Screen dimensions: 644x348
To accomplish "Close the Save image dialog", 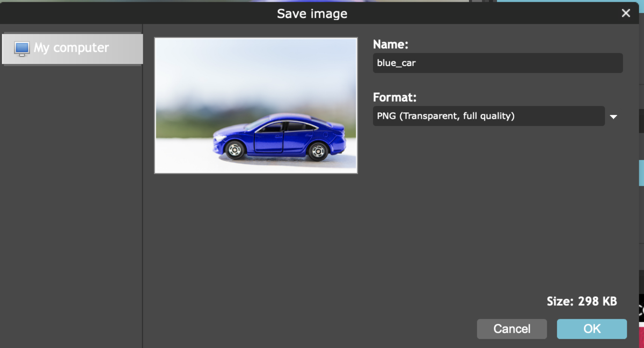I will point(626,13).
